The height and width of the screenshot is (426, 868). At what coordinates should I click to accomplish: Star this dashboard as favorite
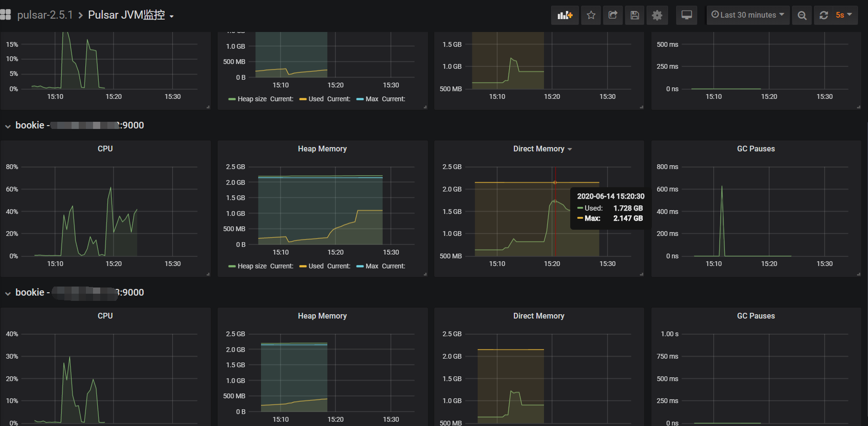pyautogui.click(x=591, y=15)
